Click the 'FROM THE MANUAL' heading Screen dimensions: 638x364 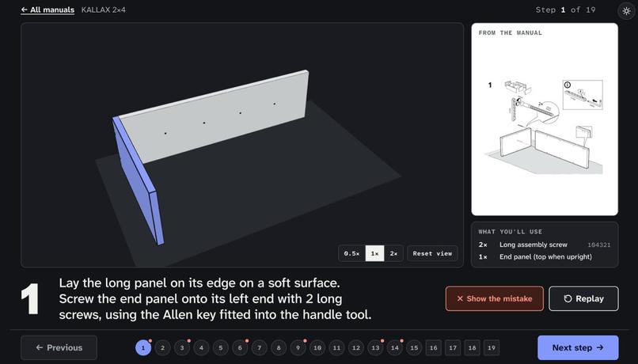point(511,33)
